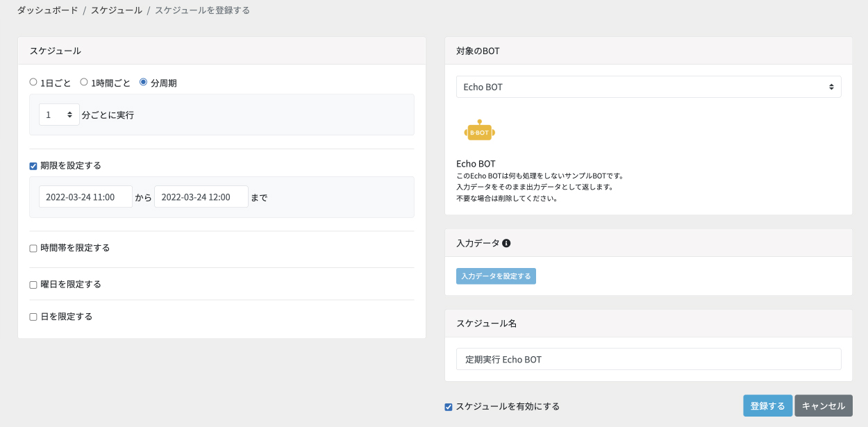
Task: Click the end date field 2022-03-24 12:00
Action: tap(201, 196)
